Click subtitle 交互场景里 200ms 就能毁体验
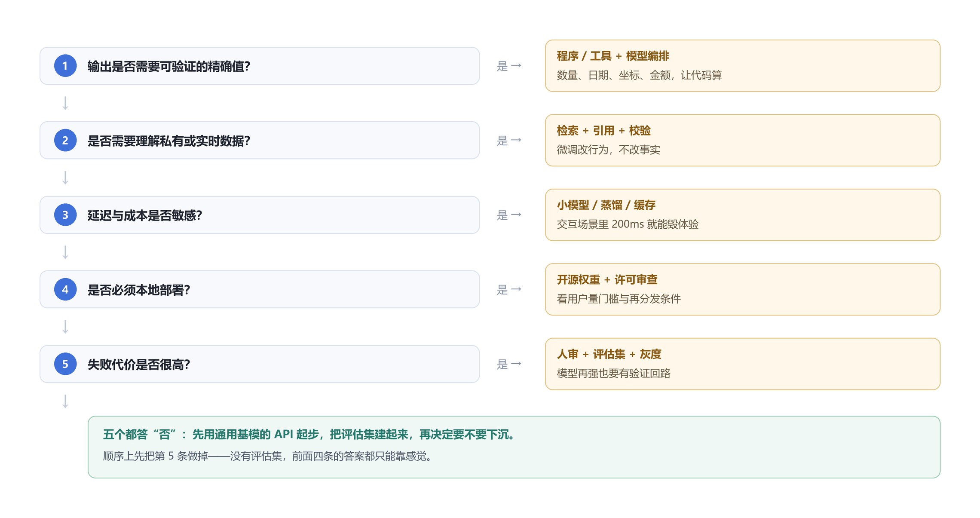Image resolution: width=980 pixels, height=518 pixels. click(628, 224)
